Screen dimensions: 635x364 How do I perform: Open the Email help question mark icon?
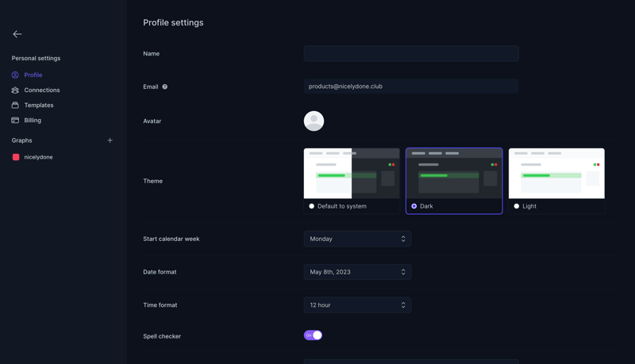point(165,86)
